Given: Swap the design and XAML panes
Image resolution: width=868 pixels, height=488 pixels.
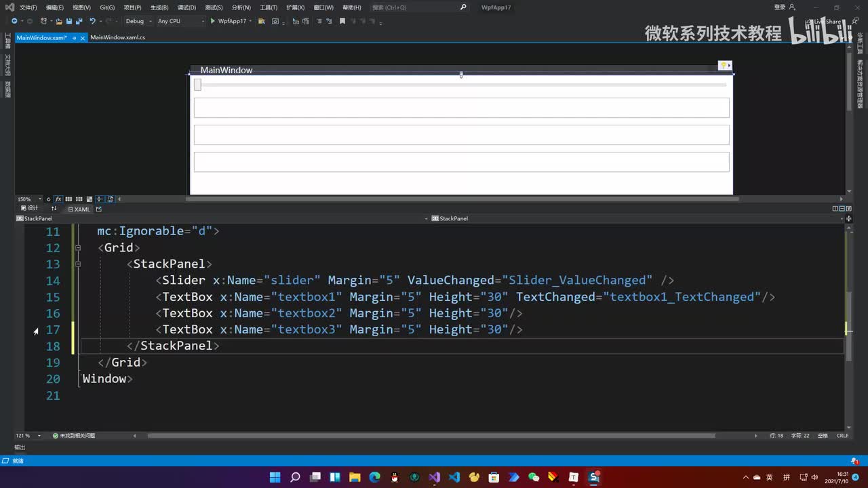Looking at the screenshot, I should click(54, 209).
